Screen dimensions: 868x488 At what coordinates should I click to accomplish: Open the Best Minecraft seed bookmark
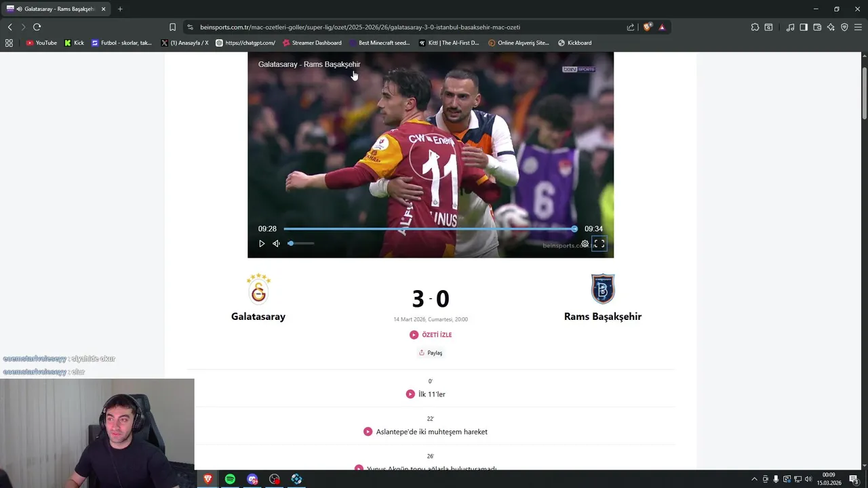click(x=379, y=43)
